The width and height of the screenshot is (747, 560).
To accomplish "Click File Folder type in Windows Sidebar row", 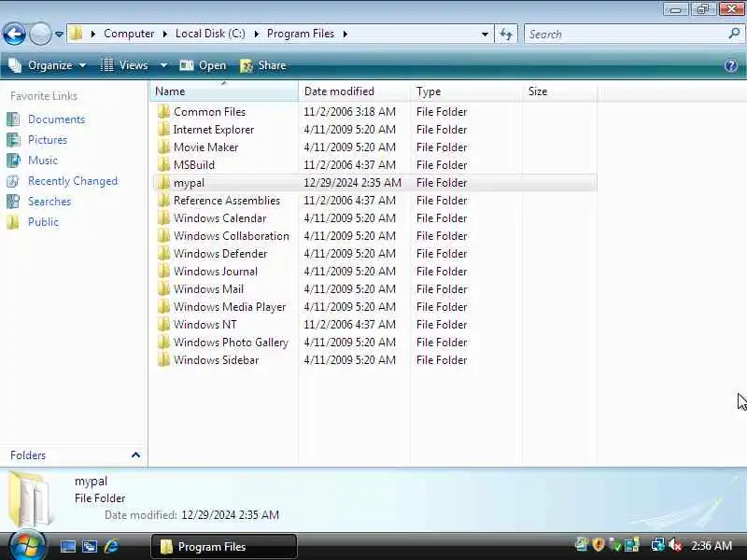I will pyautogui.click(x=442, y=360).
